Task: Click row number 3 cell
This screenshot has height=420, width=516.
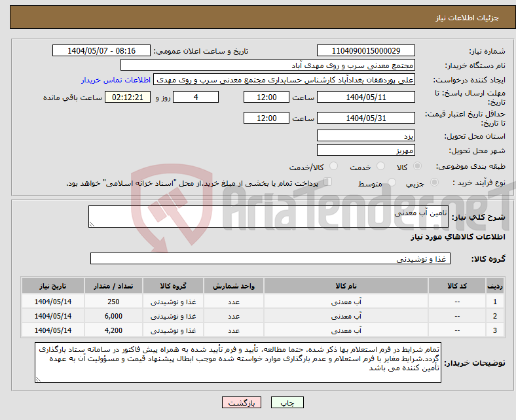Action: (495, 330)
